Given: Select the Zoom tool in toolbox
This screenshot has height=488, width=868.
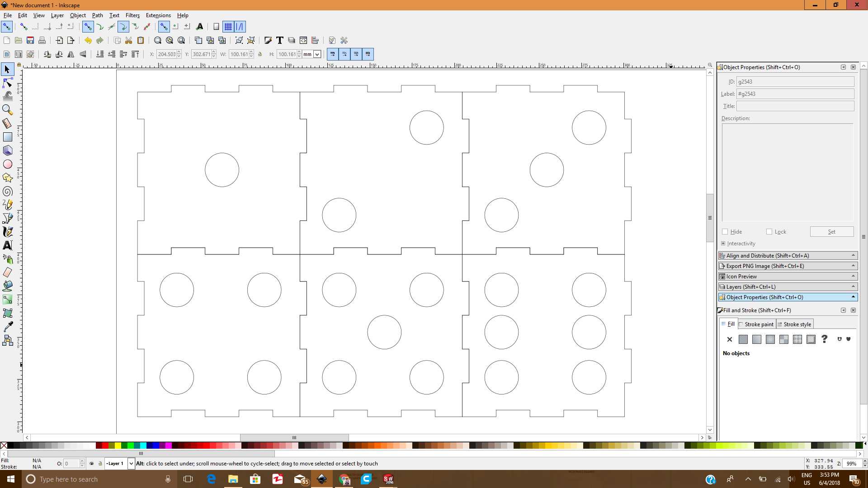Looking at the screenshot, I should click(8, 110).
